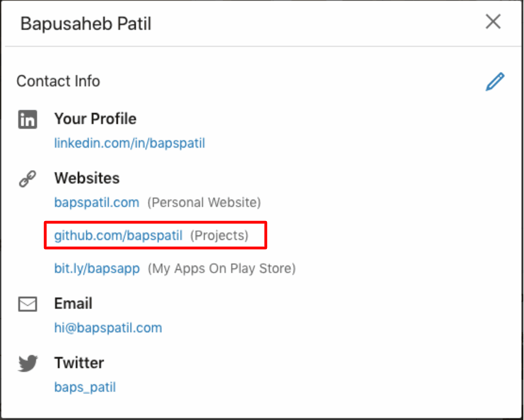Click the Bapusaheb Patil dialog title
The height and width of the screenshot is (420, 524).
86,24
